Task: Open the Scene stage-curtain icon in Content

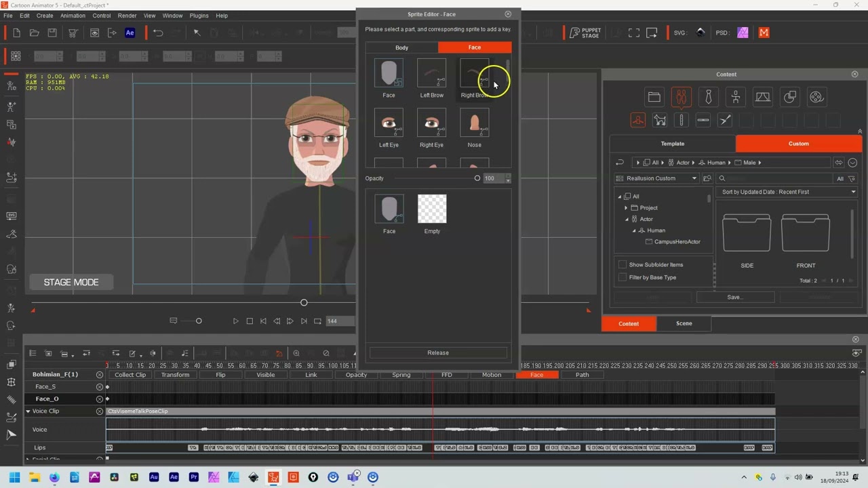Action: [762, 98]
